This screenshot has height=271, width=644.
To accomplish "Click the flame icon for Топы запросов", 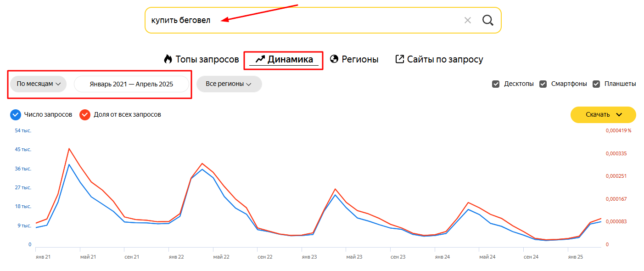I will (168, 59).
